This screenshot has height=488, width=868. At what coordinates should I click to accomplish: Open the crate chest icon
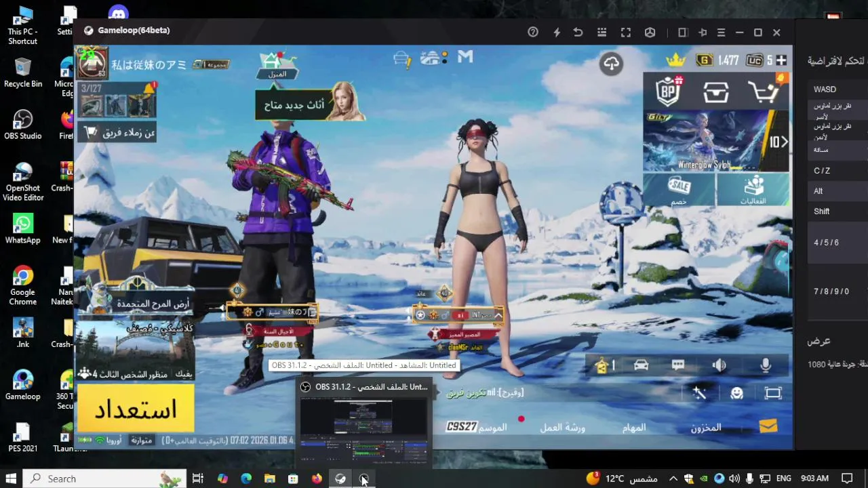(715, 91)
